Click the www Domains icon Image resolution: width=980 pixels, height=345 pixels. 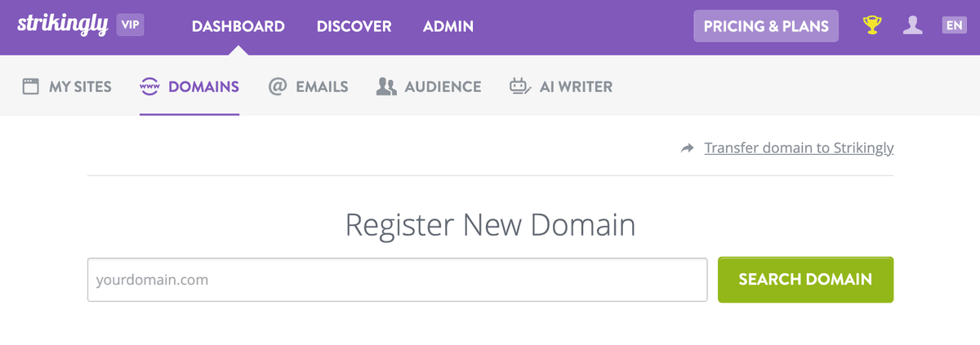pyautogui.click(x=149, y=86)
